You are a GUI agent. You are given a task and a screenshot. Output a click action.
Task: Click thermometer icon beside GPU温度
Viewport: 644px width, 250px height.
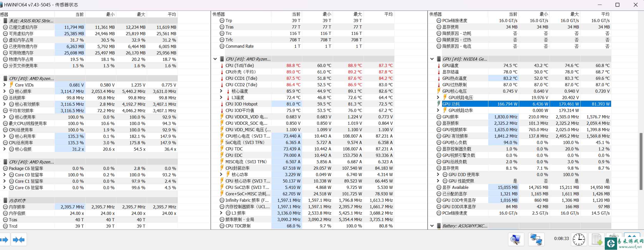click(x=439, y=65)
